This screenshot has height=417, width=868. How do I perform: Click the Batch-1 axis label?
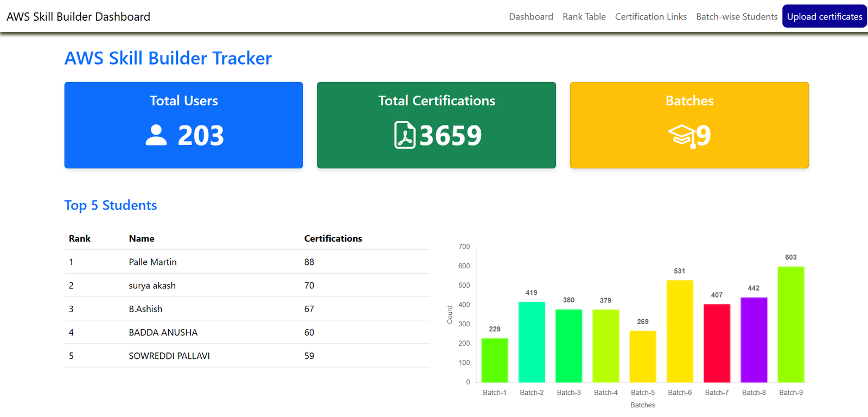coord(495,393)
